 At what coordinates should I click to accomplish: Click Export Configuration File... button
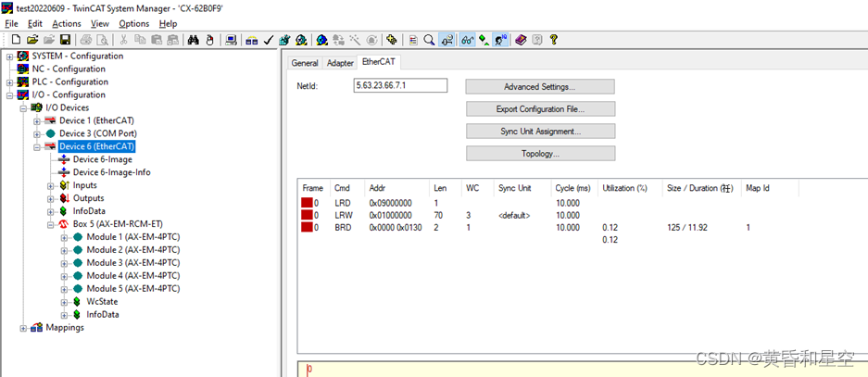pos(540,109)
